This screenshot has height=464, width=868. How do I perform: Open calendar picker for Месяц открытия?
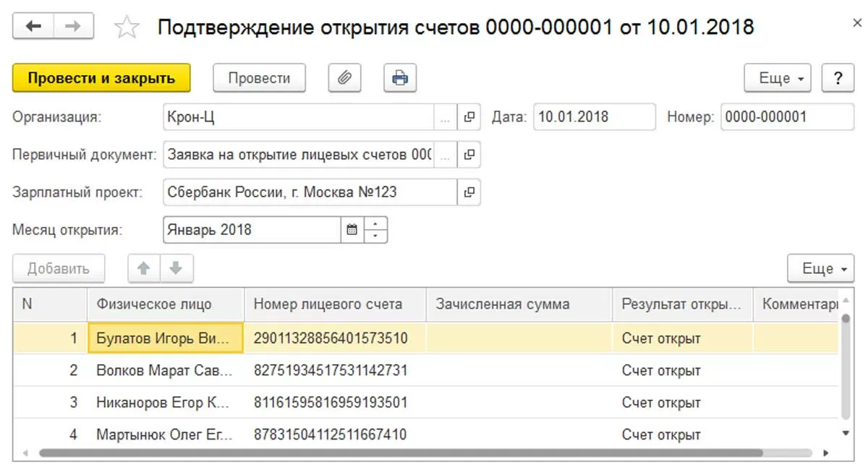(352, 231)
